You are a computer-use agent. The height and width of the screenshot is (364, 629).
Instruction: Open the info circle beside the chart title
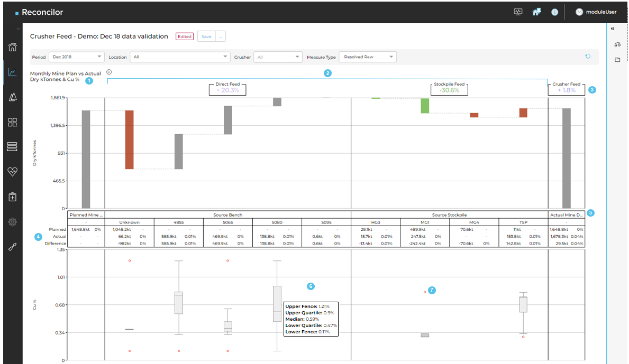(x=109, y=71)
